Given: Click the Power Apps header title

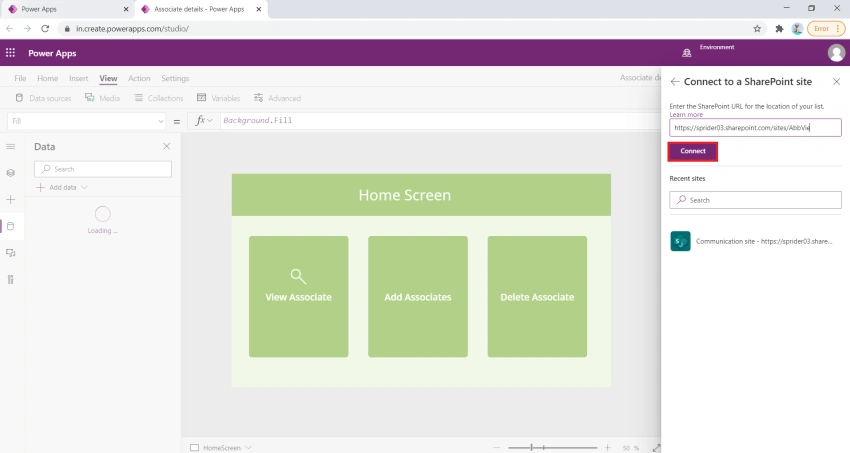Looking at the screenshot, I should coord(52,53).
